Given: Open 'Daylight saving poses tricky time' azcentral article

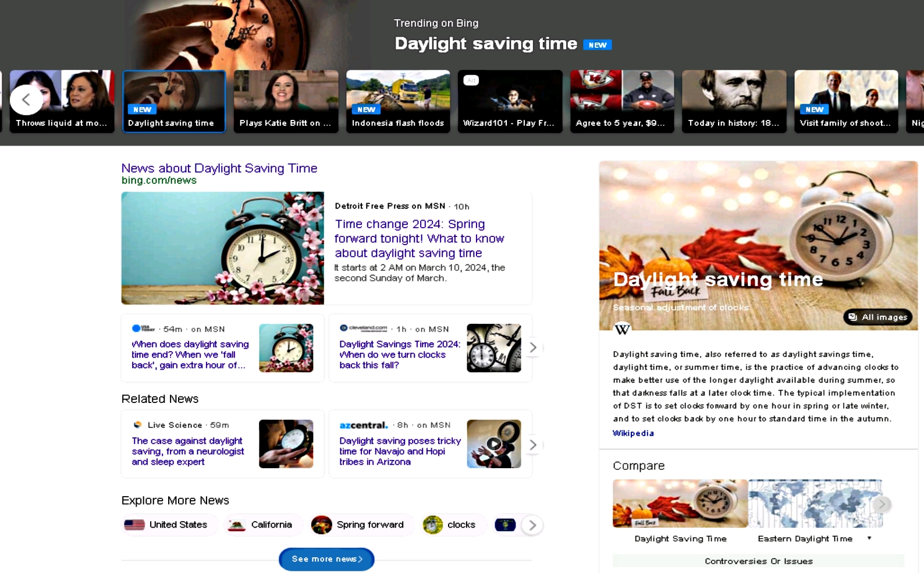Looking at the screenshot, I should [400, 451].
